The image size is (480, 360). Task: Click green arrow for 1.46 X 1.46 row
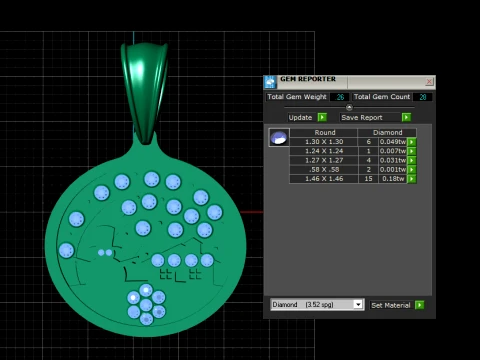click(x=412, y=179)
